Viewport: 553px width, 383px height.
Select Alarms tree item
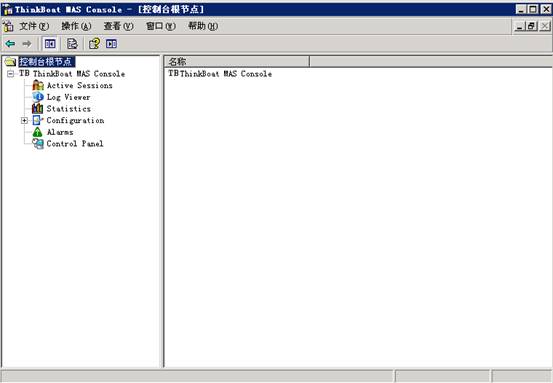60,132
